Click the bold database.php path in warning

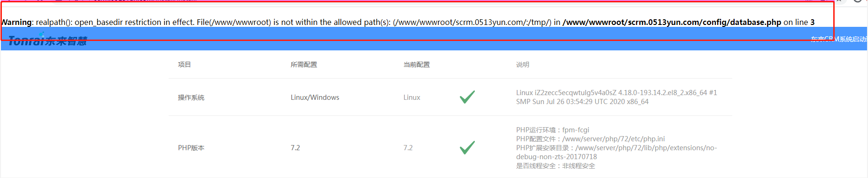pos(672,22)
